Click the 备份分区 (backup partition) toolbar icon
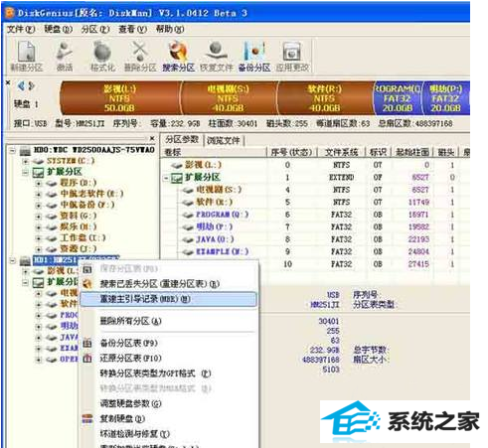This screenshot has height=448, width=488. [x=254, y=57]
